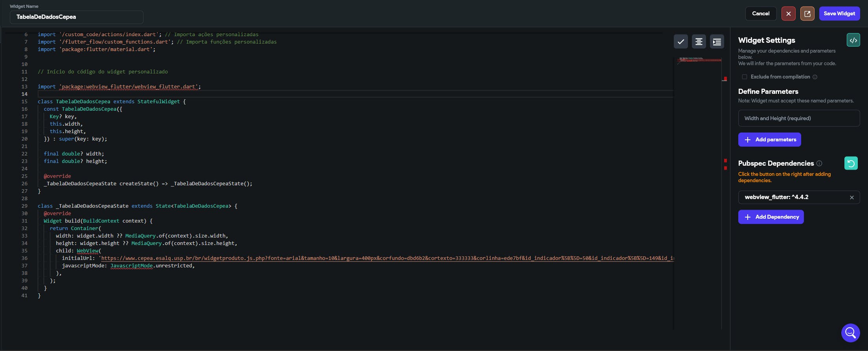Click 'return Container(' on line 32
868x351 pixels.
point(75,228)
